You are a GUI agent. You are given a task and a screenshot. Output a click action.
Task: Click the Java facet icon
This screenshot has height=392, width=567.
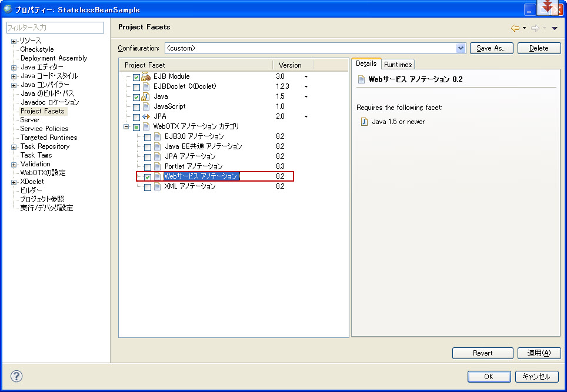(146, 96)
